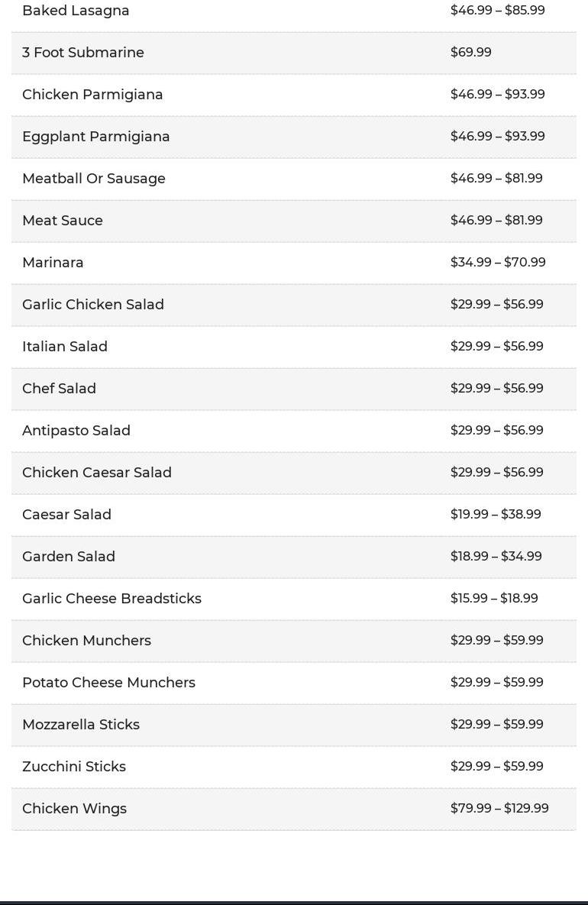Click the Marinara price range $34.99 – $70.99
The width and height of the screenshot is (588, 905).
click(498, 263)
